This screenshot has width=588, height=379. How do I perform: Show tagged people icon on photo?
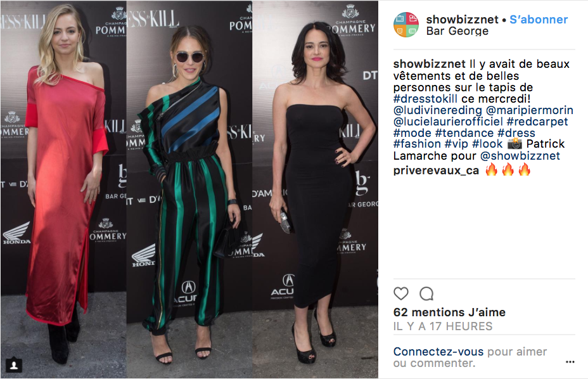click(x=14, y=365)
